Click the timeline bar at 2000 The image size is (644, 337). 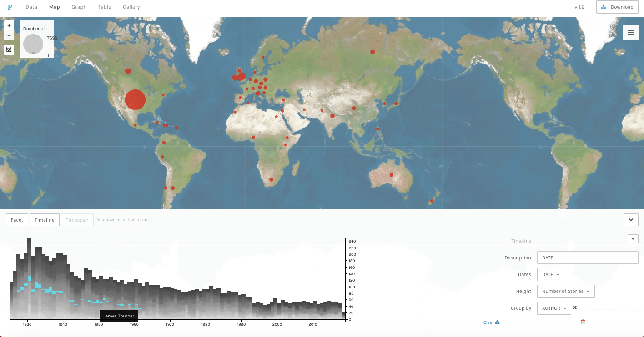tap(275, 308)
